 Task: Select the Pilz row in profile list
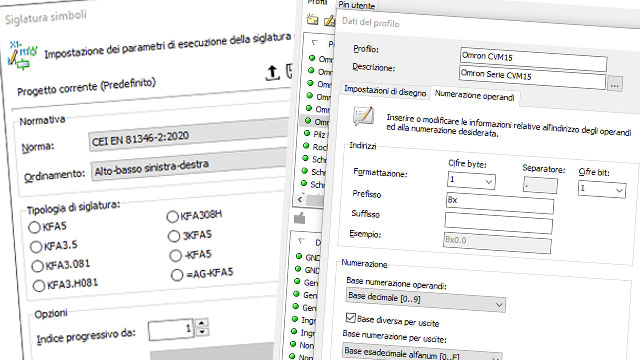pos(317,134)
